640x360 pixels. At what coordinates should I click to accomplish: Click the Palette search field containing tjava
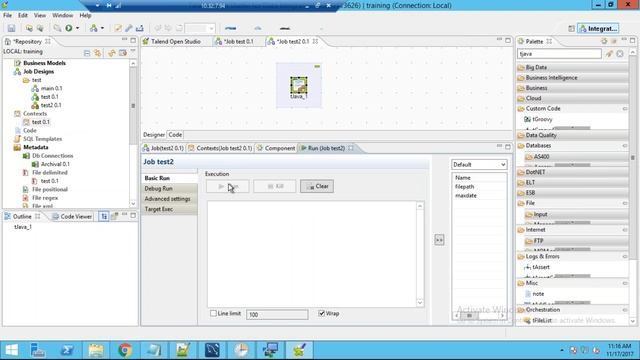pyautogui.click(x=559, y=53)
